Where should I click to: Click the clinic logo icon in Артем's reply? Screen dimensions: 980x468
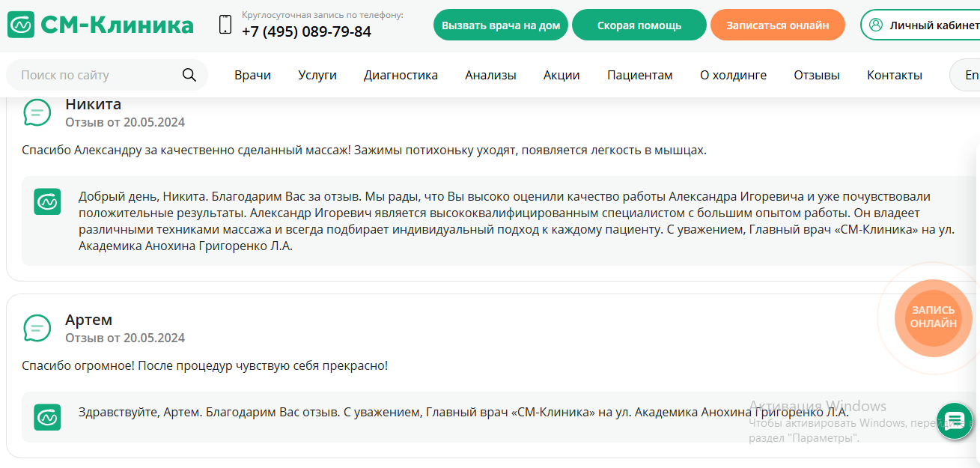(47, 417)
